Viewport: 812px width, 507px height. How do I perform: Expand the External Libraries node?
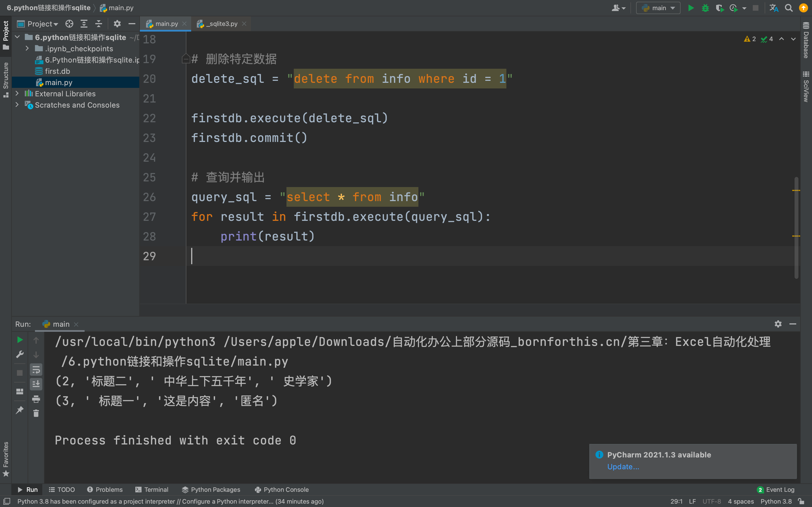(x=17, y=94)
